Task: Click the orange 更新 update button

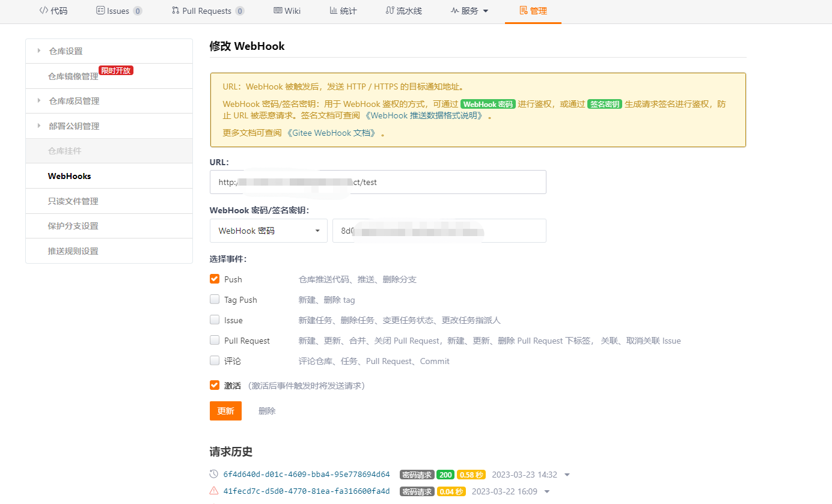Action: [225, 411]
